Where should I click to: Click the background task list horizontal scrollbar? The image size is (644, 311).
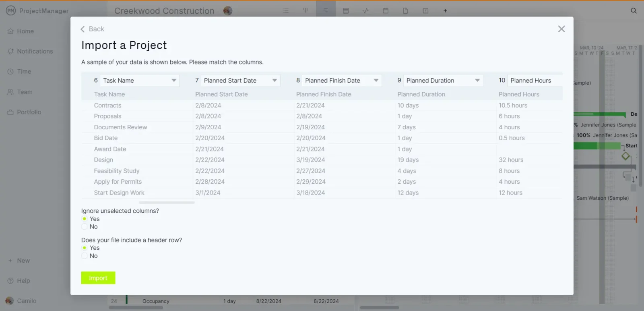[x=136, y=308]
